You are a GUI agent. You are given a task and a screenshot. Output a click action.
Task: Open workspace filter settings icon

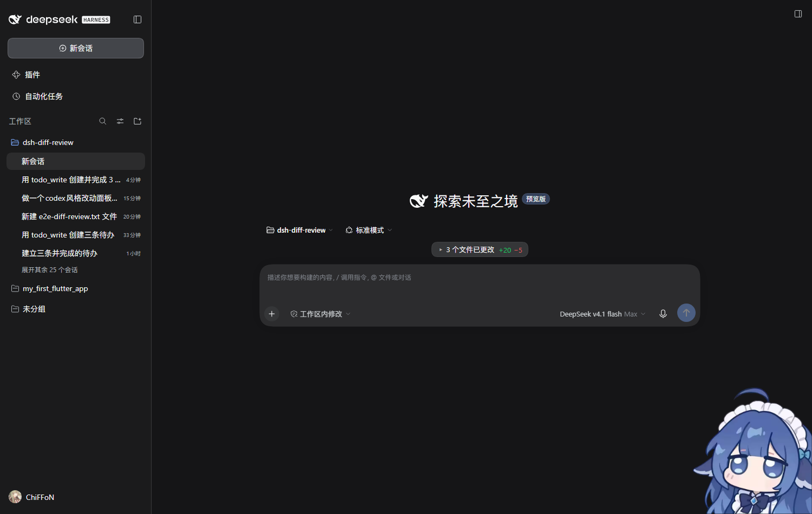[120, 121]
